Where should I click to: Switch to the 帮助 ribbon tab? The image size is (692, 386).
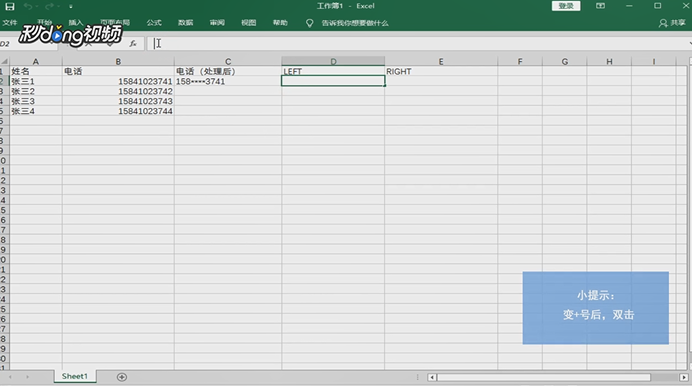280,22
